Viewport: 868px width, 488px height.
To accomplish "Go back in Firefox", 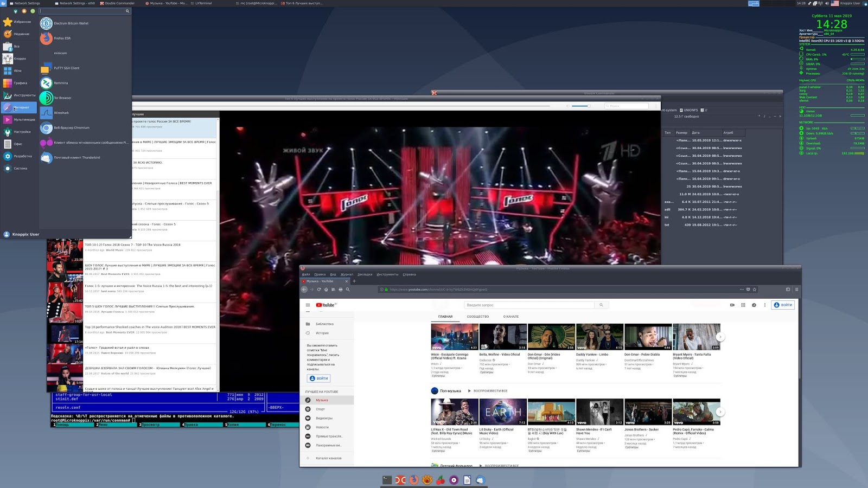I will 304,290.
